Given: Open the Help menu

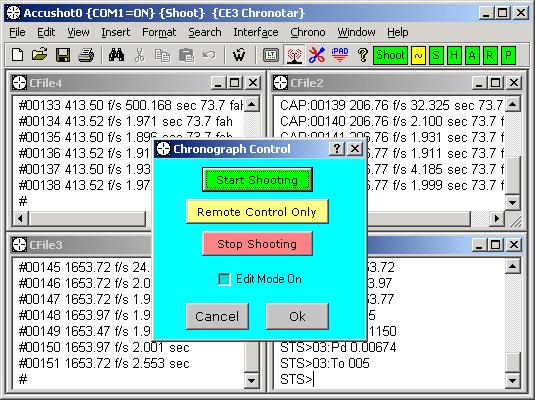Looking at the screenshot, I should coord(397,32).
